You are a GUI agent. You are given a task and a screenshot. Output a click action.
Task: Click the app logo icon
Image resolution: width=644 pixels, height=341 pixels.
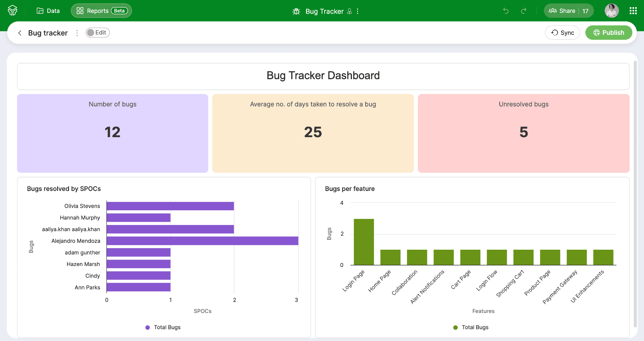(x=13, y=11)
